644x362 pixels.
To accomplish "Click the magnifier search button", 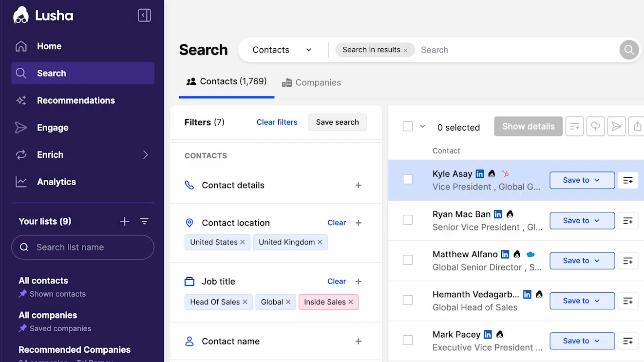I will 629,50.
